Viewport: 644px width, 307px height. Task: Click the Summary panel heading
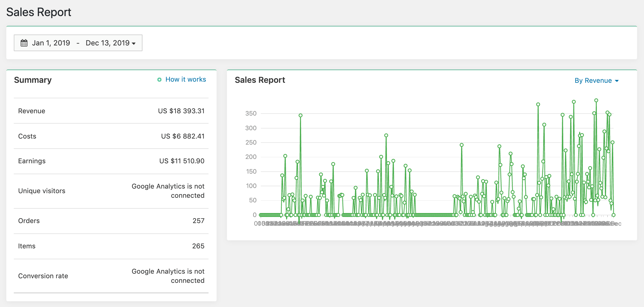33,80
